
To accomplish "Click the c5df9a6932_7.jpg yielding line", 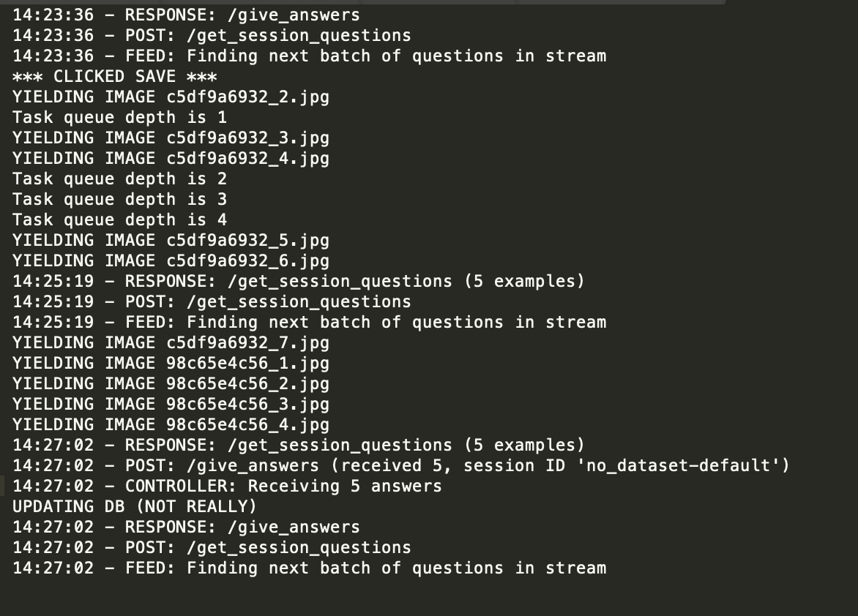I will tap(171, 343).
